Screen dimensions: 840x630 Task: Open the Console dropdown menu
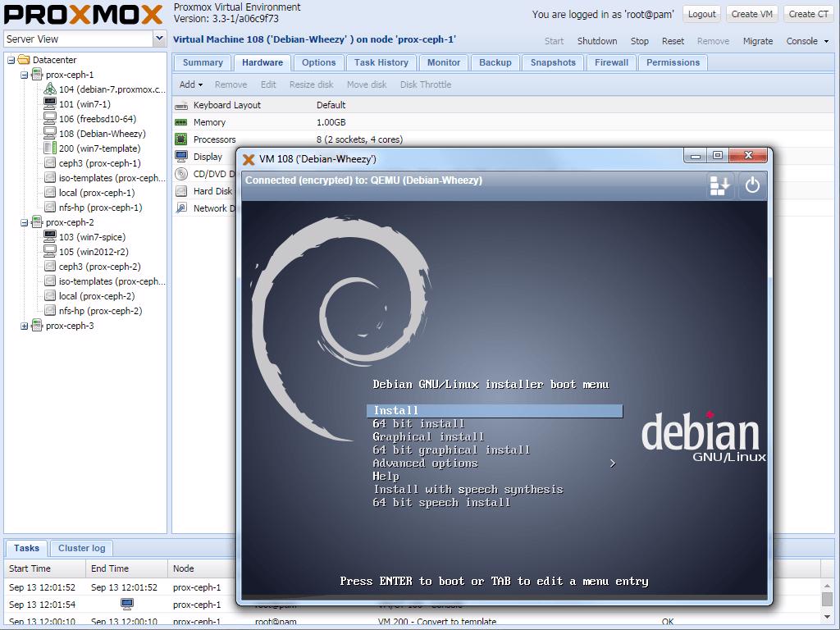806,40
